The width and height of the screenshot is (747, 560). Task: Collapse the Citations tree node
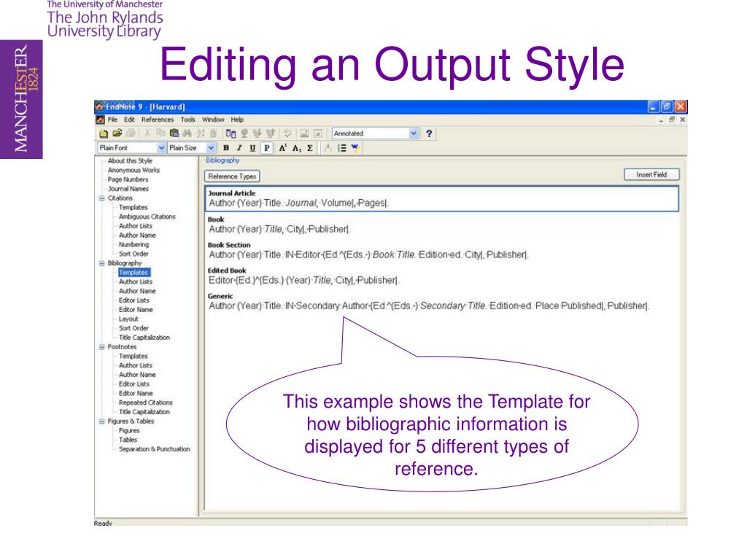point(101,198)
